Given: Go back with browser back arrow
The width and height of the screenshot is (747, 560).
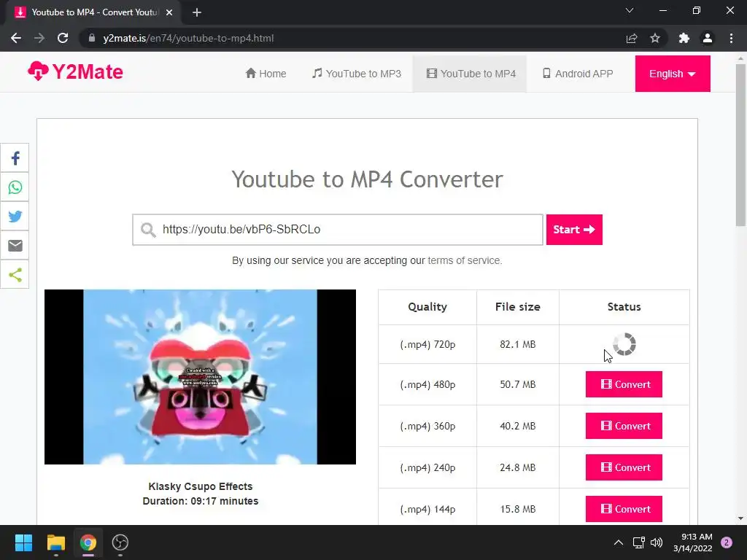Looking at the screenshot, I should [x=16, y=38].
